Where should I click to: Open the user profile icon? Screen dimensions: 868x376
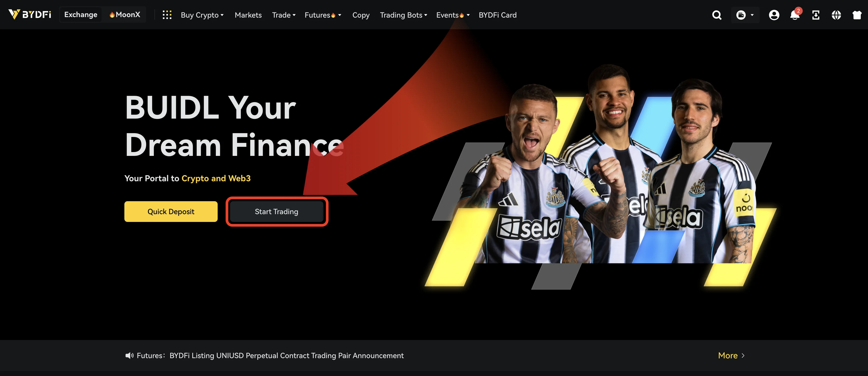coord(774,15)
